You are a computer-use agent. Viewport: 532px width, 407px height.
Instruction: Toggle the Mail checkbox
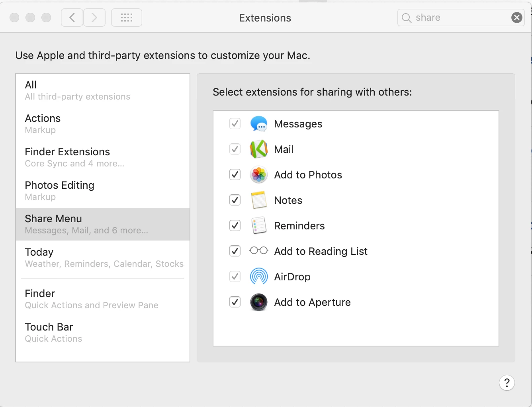point(235,149)
